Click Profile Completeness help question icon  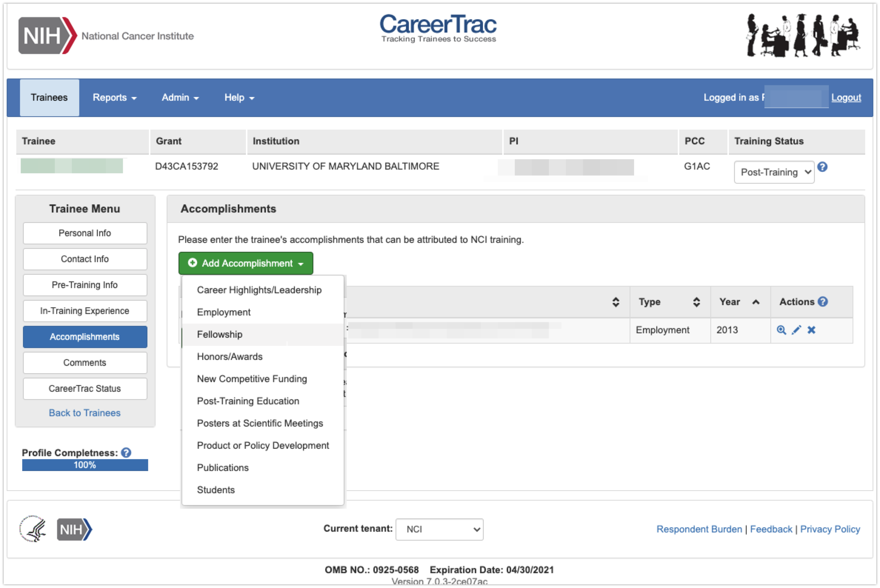pos(126,452)
